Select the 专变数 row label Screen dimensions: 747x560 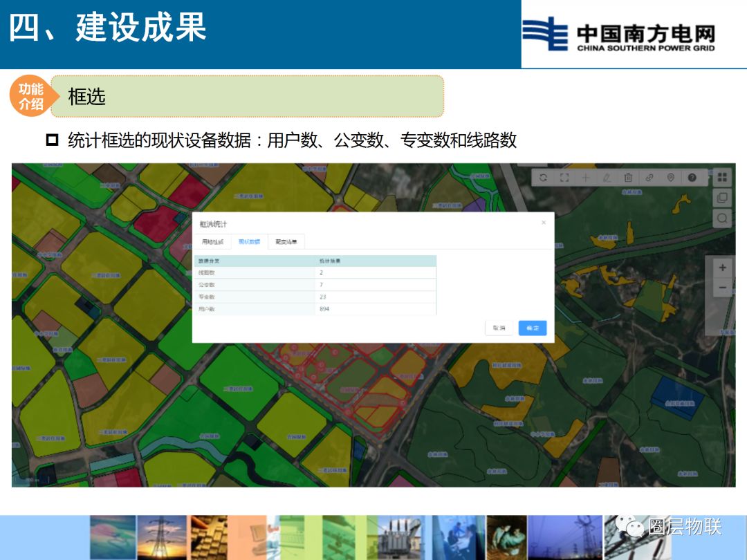coord(206,297)
